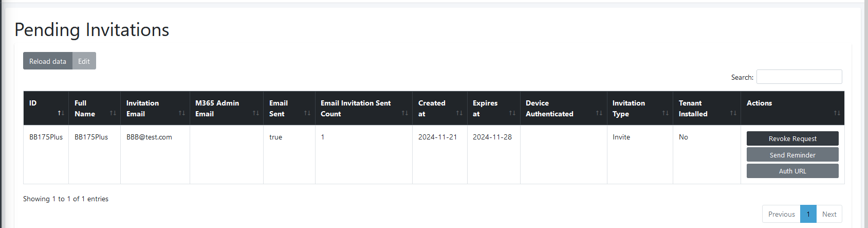Sort by Invitation Type arrows icon
Viewport: 868px width, 228px height.
[665, 113]
